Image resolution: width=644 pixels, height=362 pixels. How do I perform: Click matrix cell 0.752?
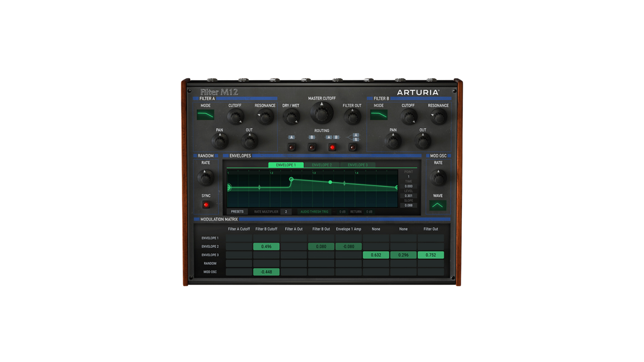tap(431, 255)
